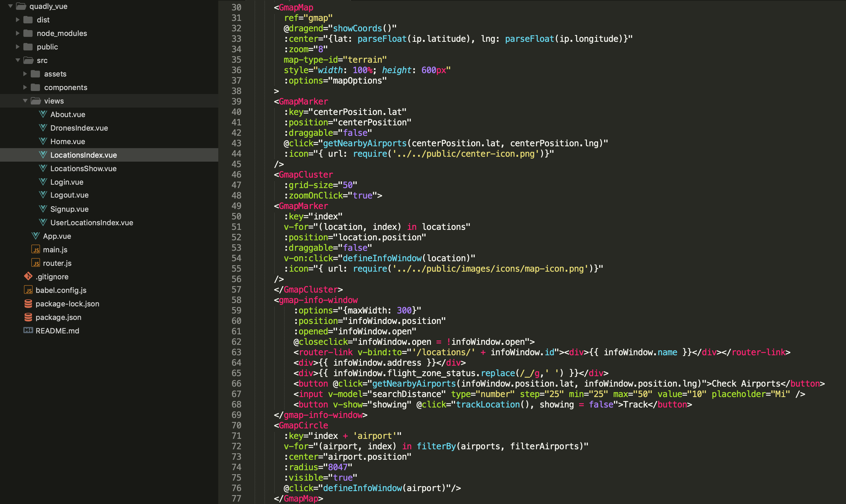Viewport: 846px width, 504px height.
Task: Click the JS icon next to main.js
Action: pyautogui.click(x=35, y=249)
